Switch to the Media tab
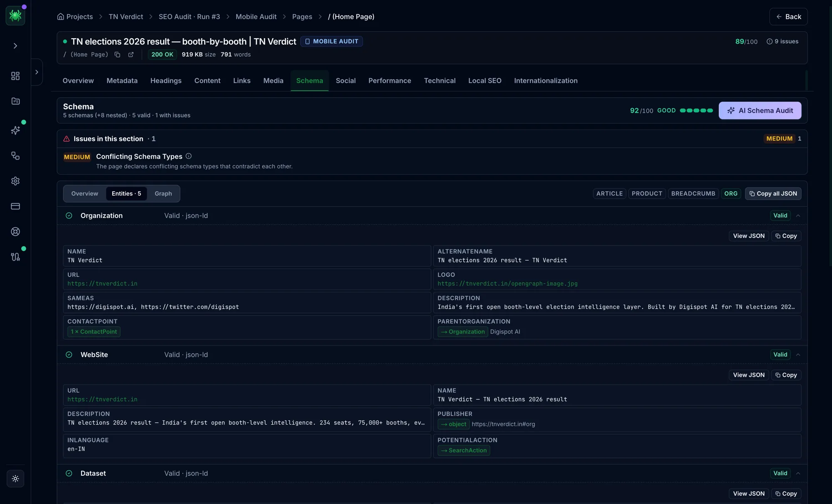832x504 pixels. point(273,81)
